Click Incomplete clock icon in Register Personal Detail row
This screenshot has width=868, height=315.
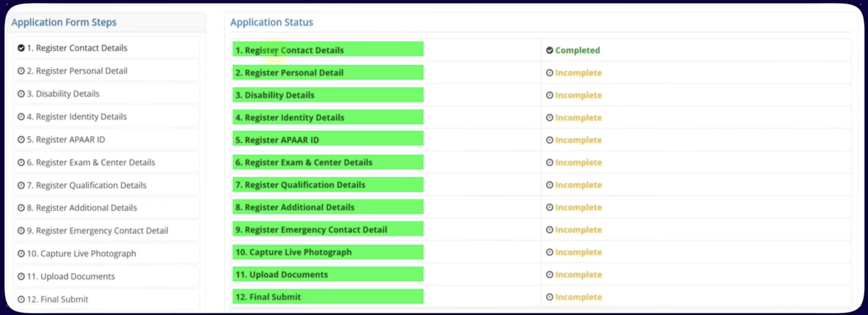point(549,73)
